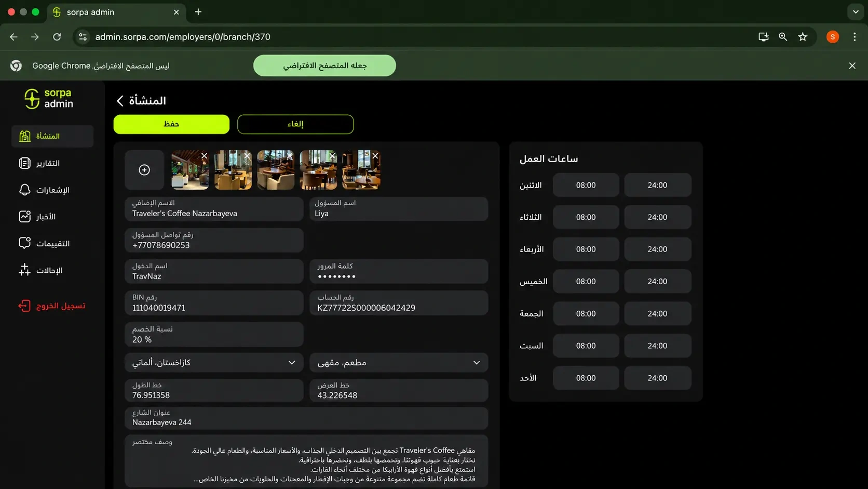Dismiss the default browser notification bar
The height and width of the screenshot is (489, 868).
click(852, 65)
